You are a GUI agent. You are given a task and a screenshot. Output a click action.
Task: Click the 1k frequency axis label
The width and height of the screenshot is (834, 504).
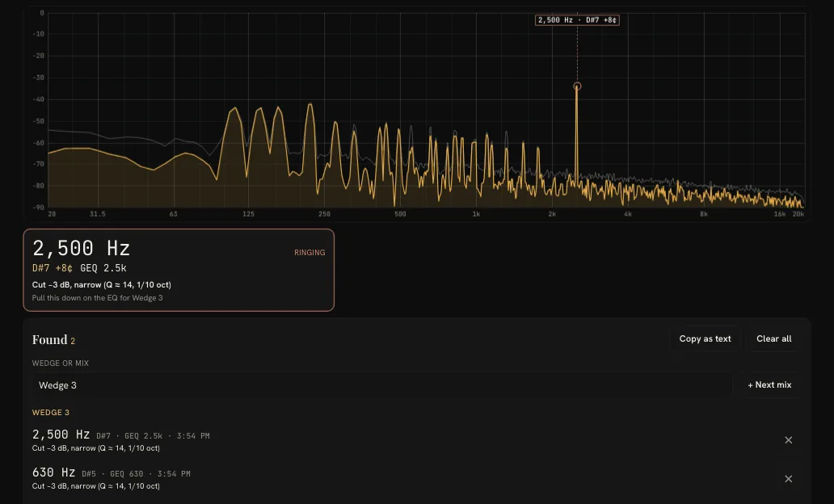click(476, 214)
